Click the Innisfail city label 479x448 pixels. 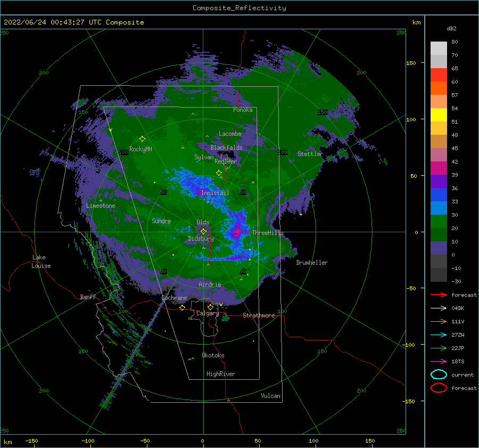(215, 193)
